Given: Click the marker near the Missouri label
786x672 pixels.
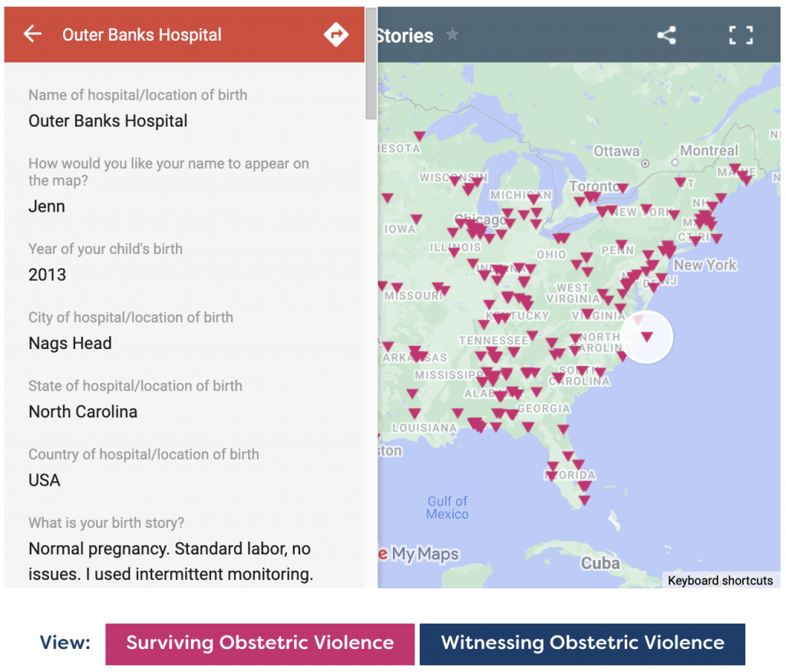Looking at the screenshot, I should click(x=397, y=288).
